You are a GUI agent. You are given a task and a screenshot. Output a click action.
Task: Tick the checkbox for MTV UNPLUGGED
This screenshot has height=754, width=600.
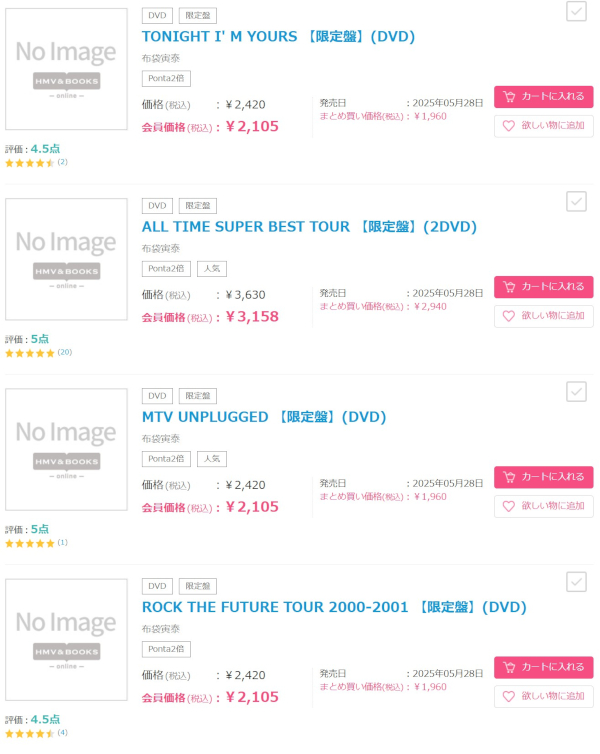pos(576,392)
